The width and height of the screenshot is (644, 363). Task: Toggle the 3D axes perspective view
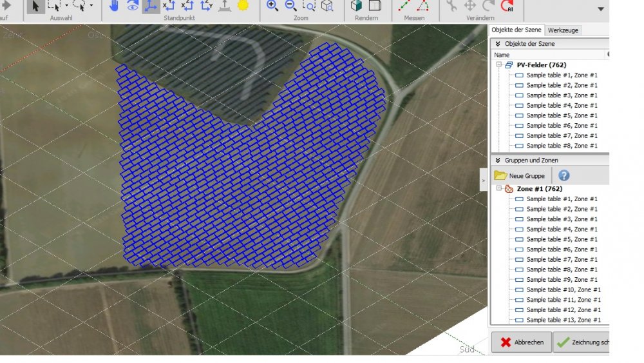151,6
